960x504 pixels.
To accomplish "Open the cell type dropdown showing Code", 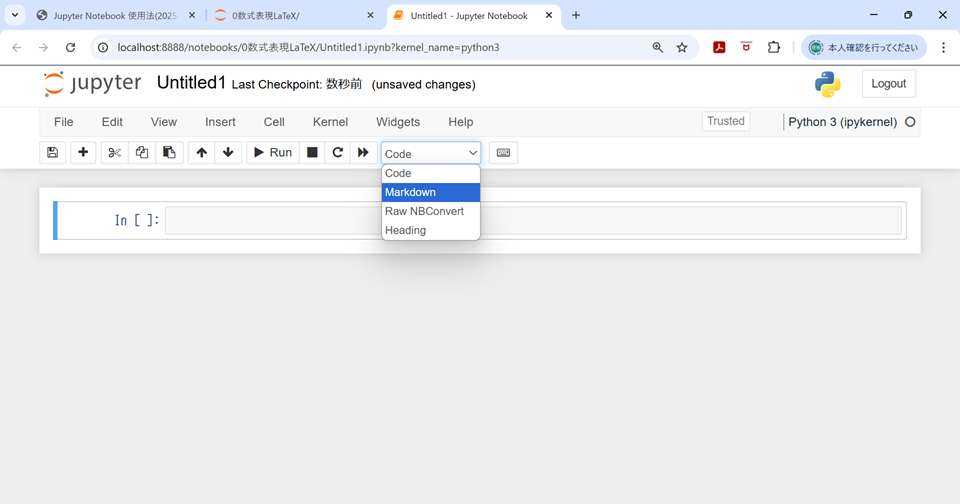I will tap(431, 153).
